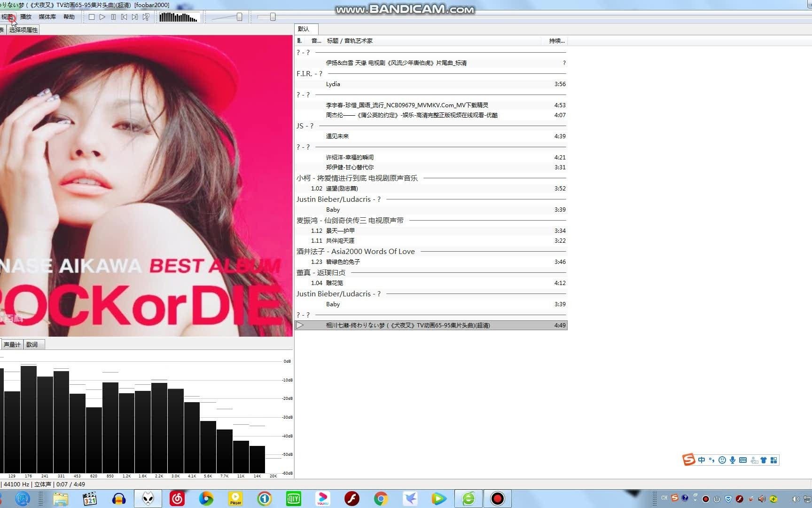The width and height of the screenshot is (812, 508).
Task: Select track 1.11 共伴闯天涯
Action: 431,241
